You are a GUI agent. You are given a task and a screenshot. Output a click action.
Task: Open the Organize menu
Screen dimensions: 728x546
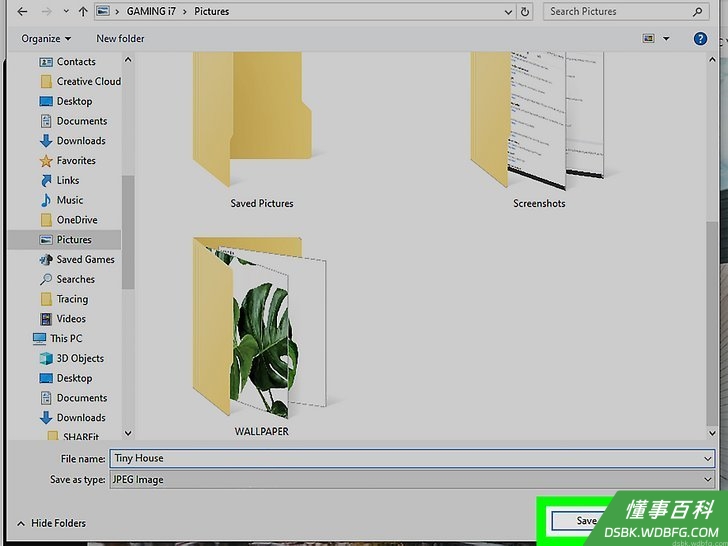[46, 39]
